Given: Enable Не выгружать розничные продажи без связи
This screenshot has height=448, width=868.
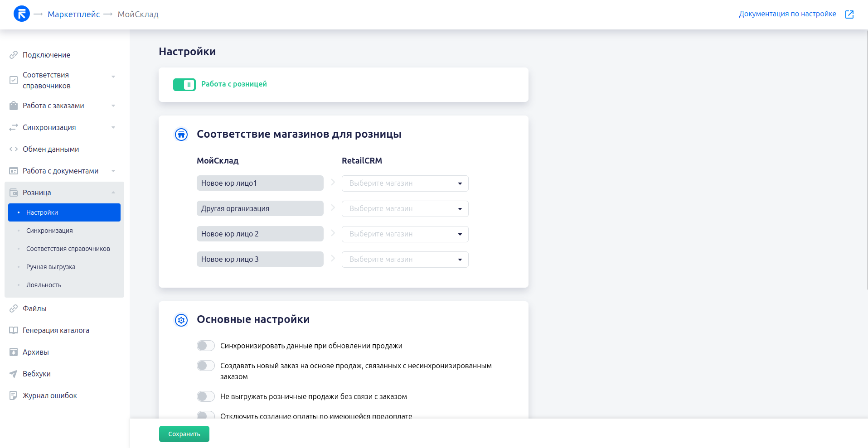Looking at the screenshot, I should (x=206, y=396).
